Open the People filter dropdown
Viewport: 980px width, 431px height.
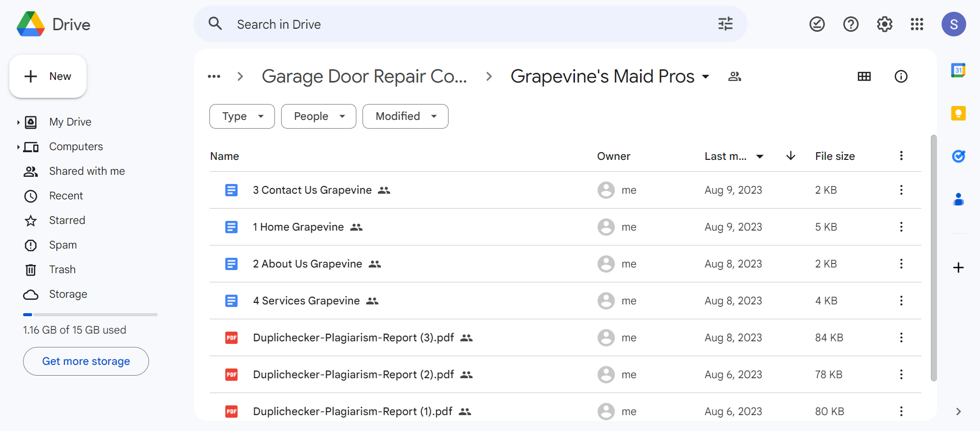[318, 116]
